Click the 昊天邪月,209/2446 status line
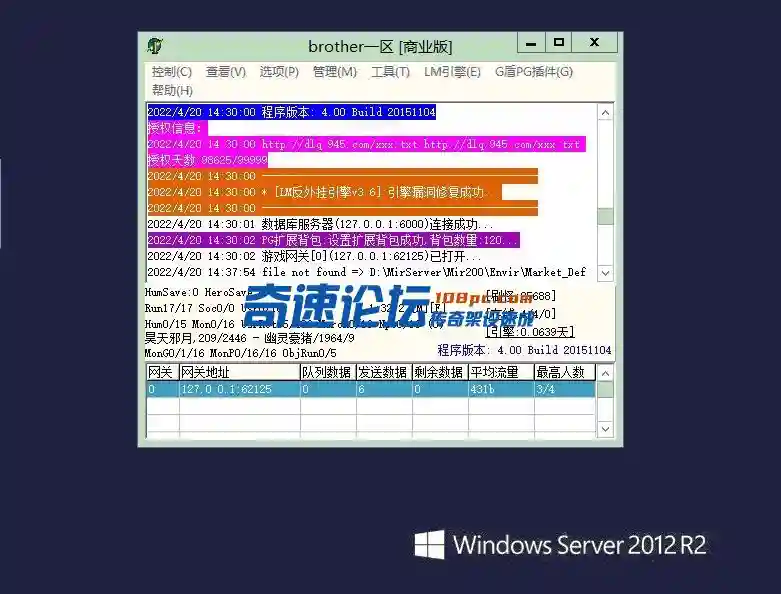The image size is (781, 594). coord(250,338)
